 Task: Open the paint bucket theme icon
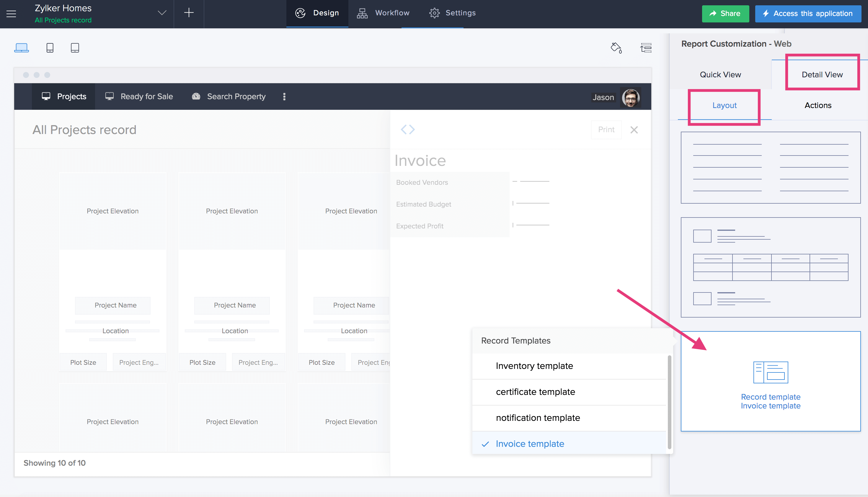616,48
